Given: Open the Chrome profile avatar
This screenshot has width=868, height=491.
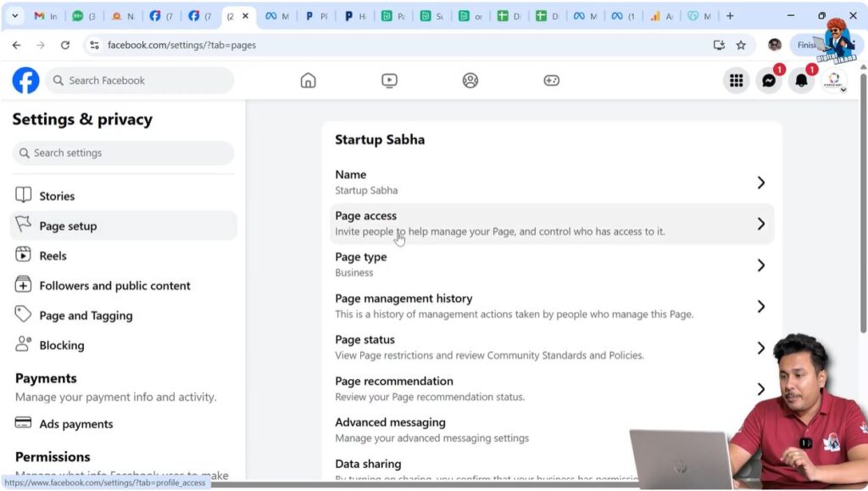Looking at the screenshot, I should click(775, 46).
